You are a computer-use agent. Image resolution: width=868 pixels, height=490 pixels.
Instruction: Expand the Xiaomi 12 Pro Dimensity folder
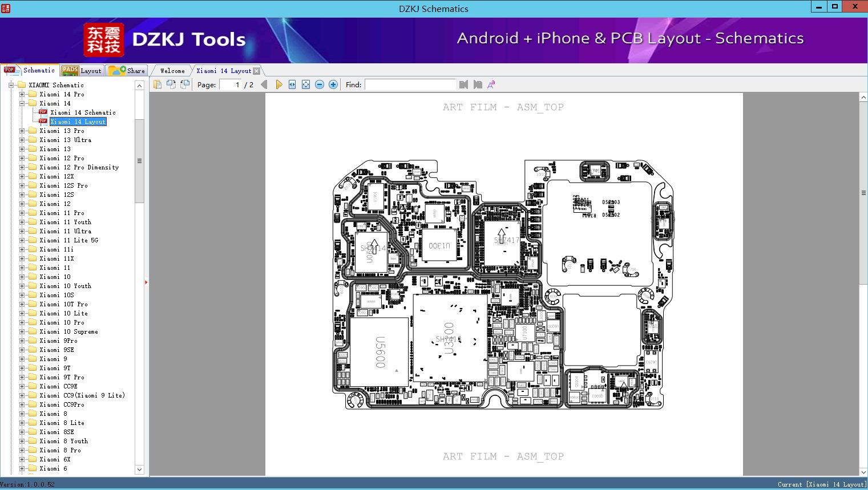click(x=22, y=167)
